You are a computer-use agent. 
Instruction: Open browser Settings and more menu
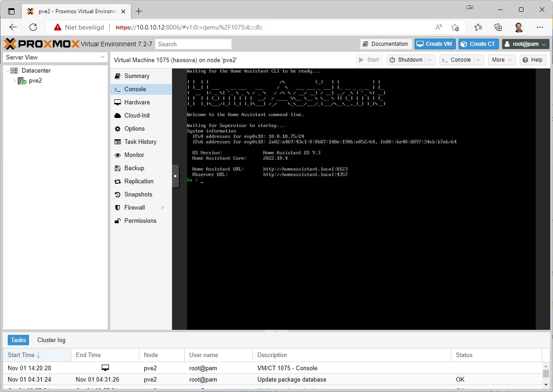[540, 27]
